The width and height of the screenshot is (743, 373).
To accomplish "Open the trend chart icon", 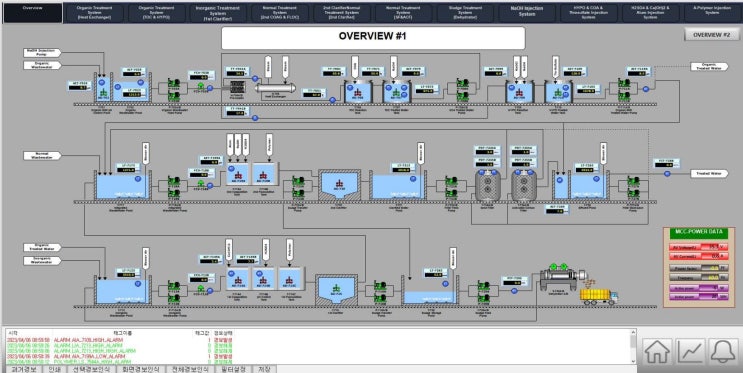I will coord(690,352).
